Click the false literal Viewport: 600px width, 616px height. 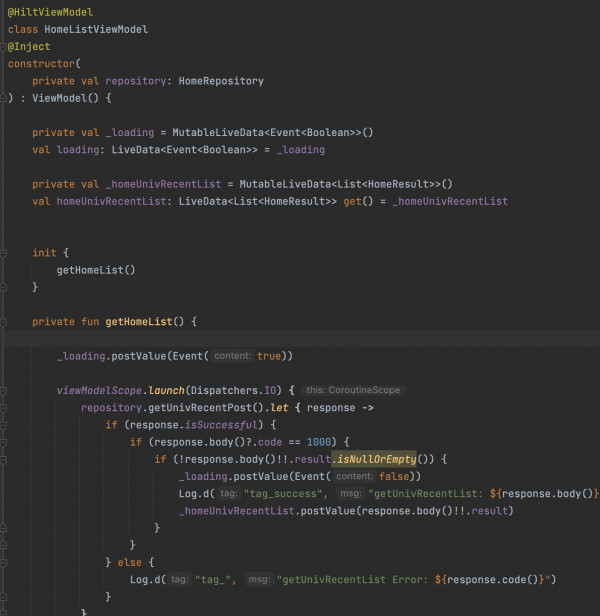394,477
